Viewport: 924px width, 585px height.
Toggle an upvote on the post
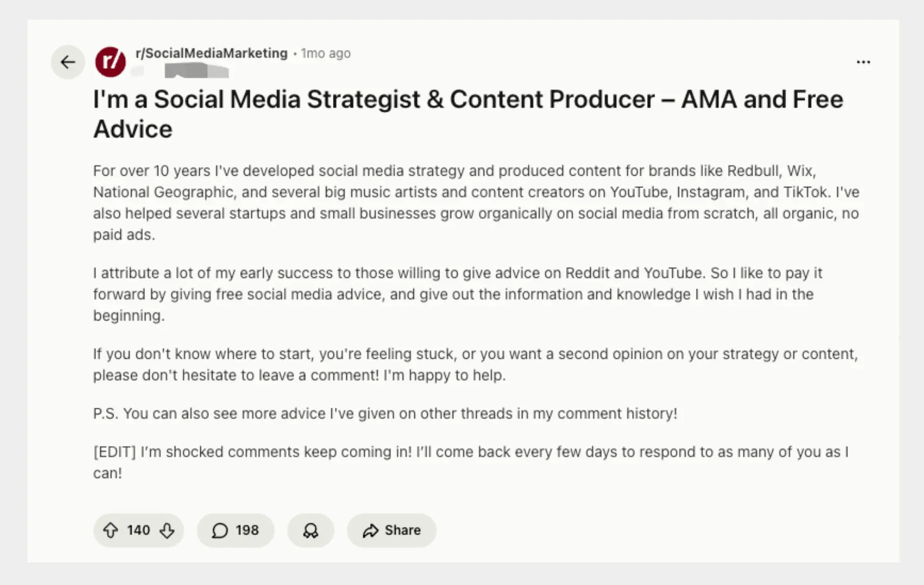point(112,531)
